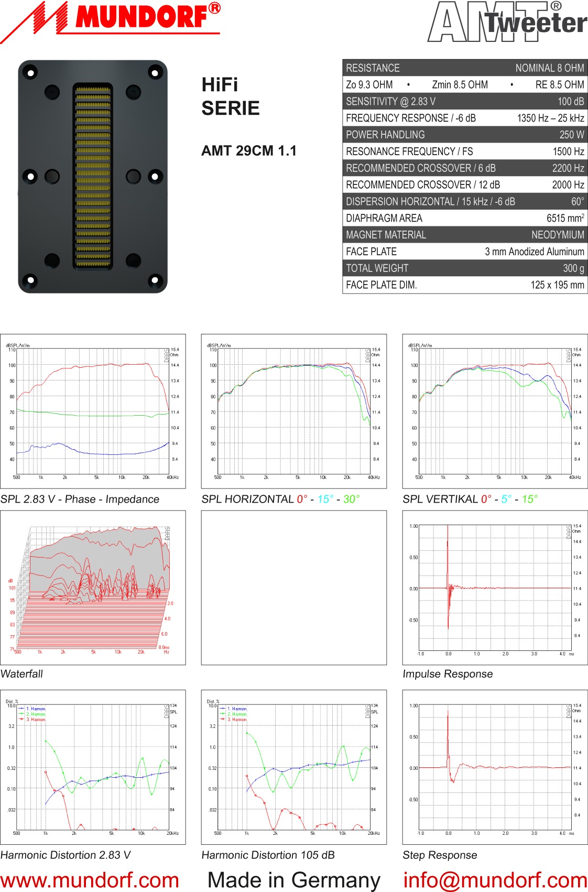Select the 'Harmonic Distortion 2.83 V' caption
588x892 pixels.
click(x=66, y=855)
